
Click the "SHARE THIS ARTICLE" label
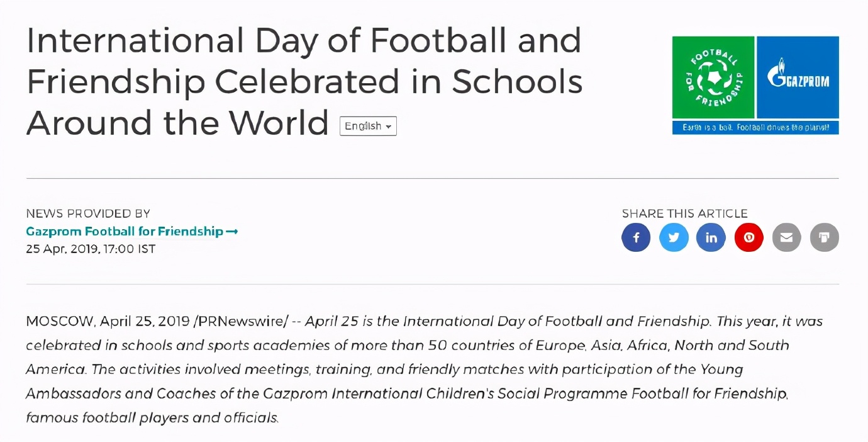coord(684,213)
